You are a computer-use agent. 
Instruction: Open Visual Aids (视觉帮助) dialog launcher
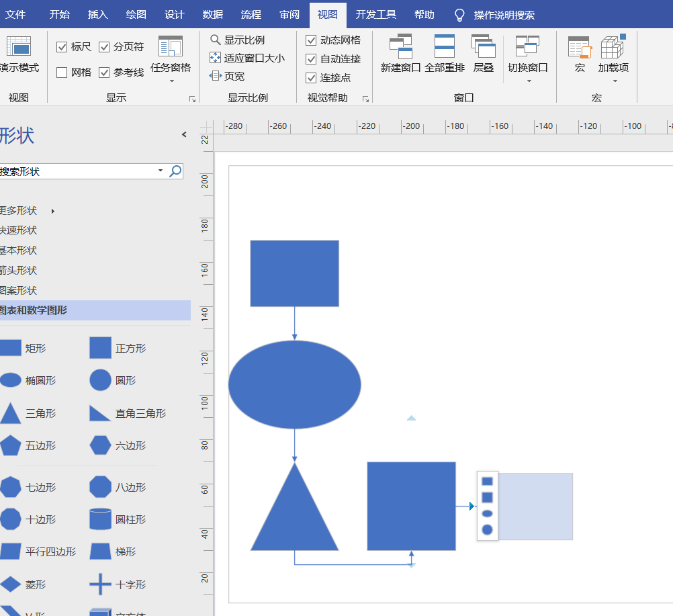(x=365, y=99)
